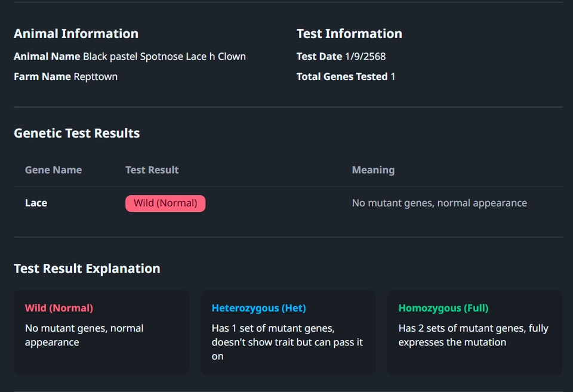Click the Gene Name column header
The height and width of the screenshot is (392, 573).
coord(53,170)
